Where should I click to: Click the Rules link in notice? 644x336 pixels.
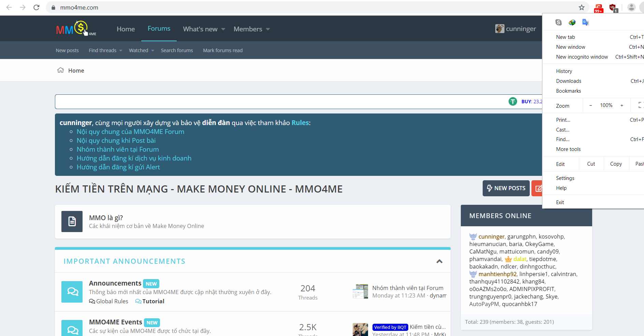300,123
